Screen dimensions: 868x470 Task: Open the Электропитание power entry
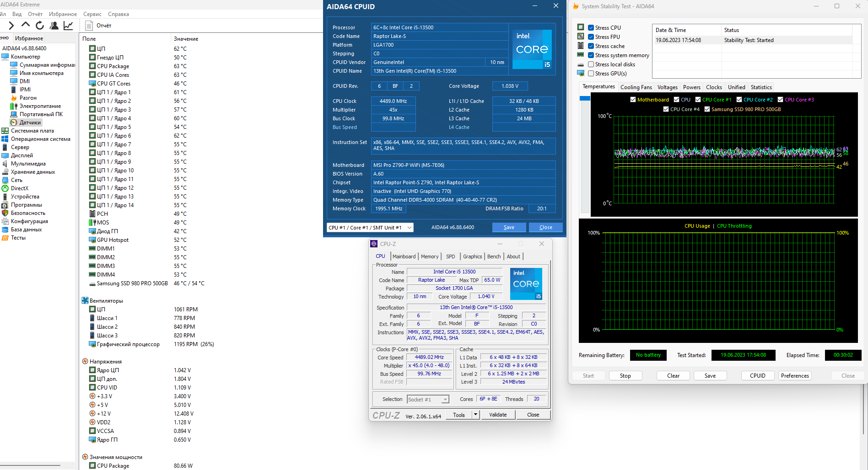(x=40, y=106)
